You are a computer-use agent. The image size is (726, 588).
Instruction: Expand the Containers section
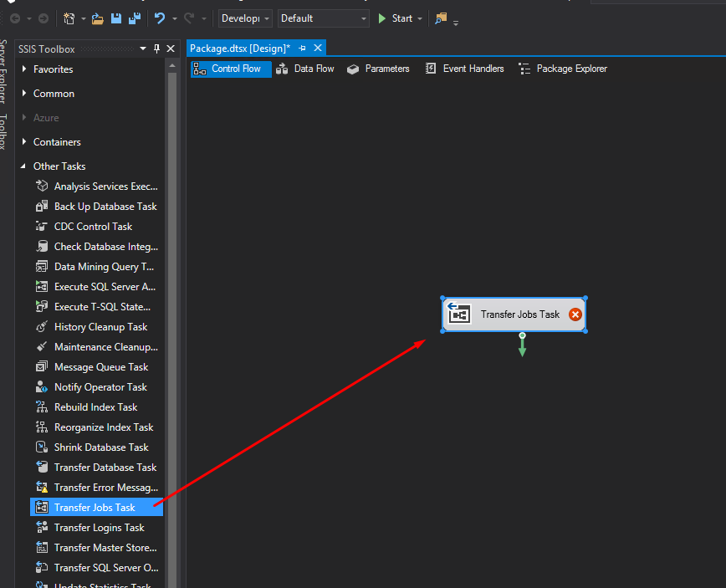(x=25, y=142)
